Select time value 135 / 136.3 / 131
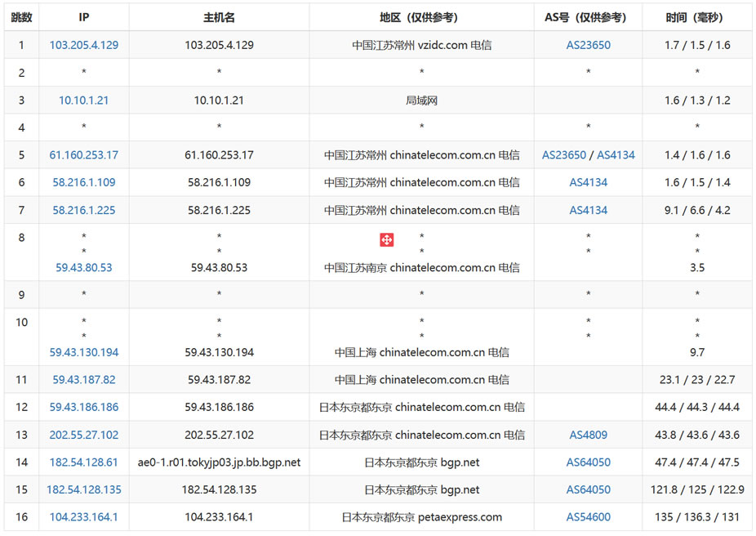Image resolution: width=756 pixels, height=536 pixels. click(697, 517)
